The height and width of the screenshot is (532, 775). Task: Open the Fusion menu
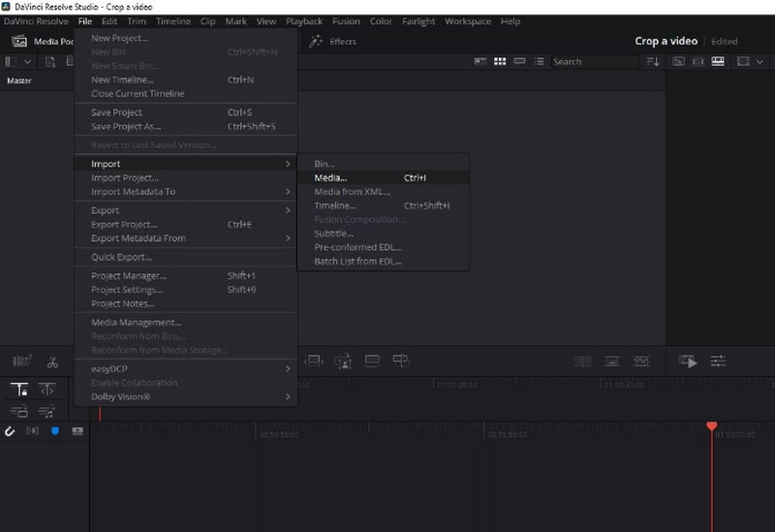coord(346,21)
